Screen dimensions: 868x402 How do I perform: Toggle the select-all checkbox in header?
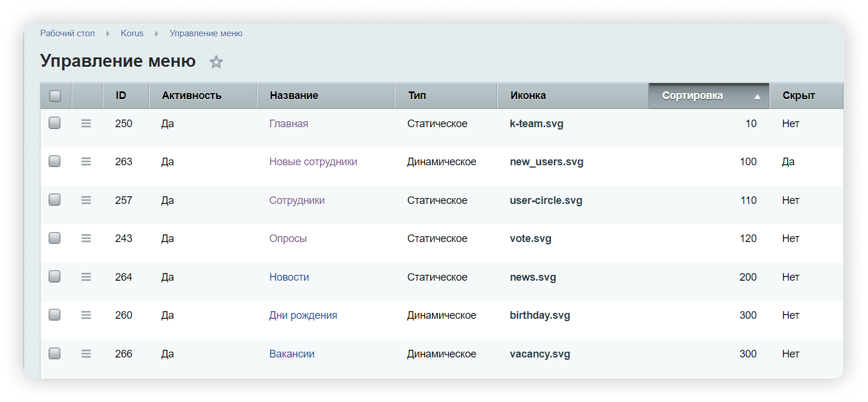click(x=55, y=96)
